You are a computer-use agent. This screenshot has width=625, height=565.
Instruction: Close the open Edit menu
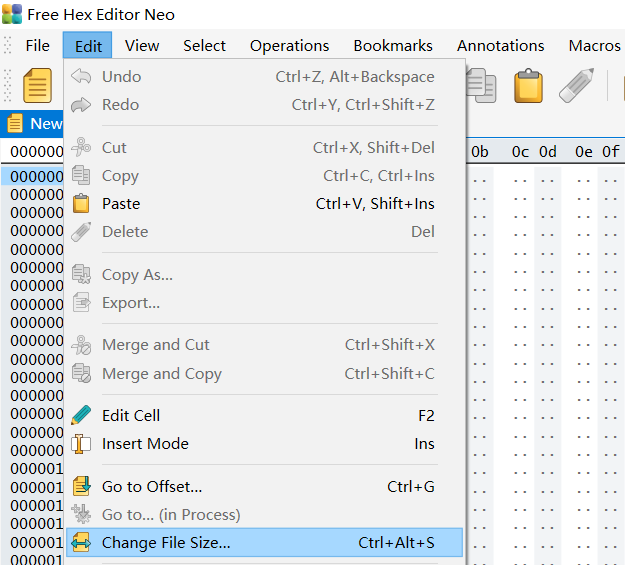(x=88, y=45)
